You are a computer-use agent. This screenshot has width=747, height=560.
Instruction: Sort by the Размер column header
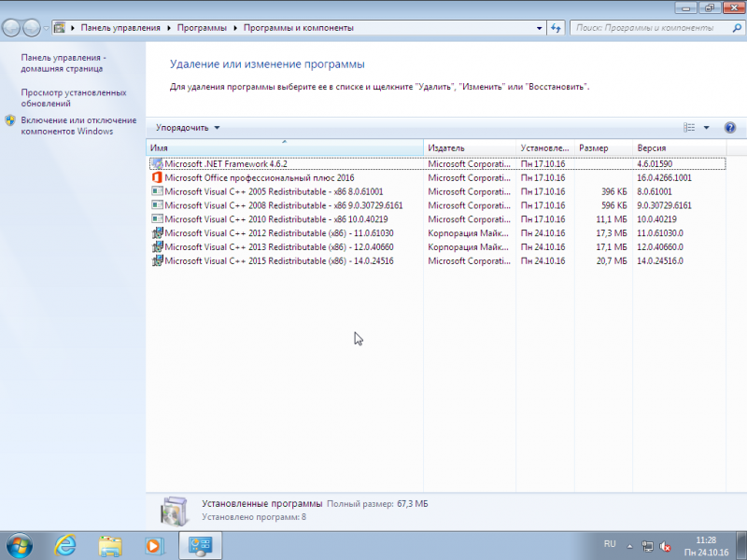(x=603, y=148)
